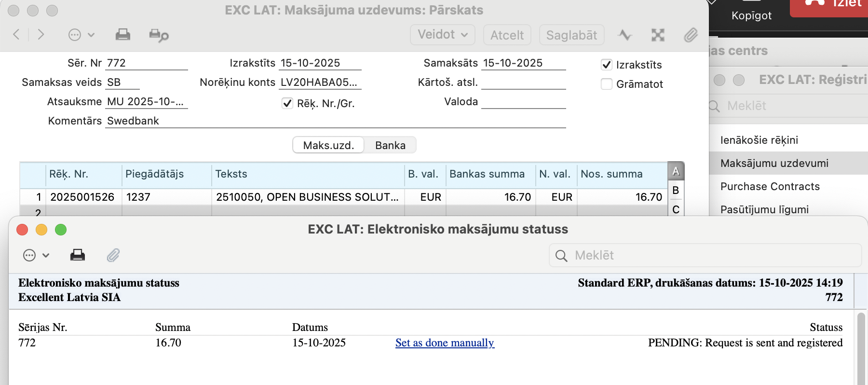Open the more actions menu in payment window
The width and height of the screenshot is (868, 385).
click(x=81, y=35)
